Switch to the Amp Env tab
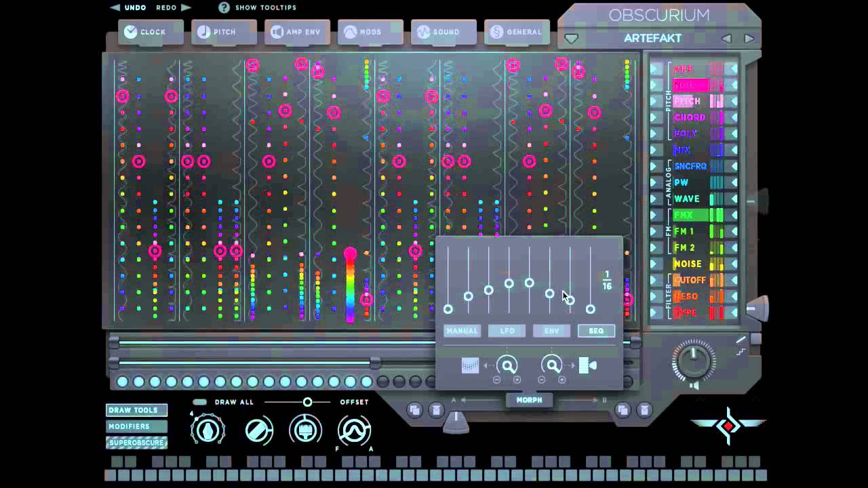 tap(297, 32)
